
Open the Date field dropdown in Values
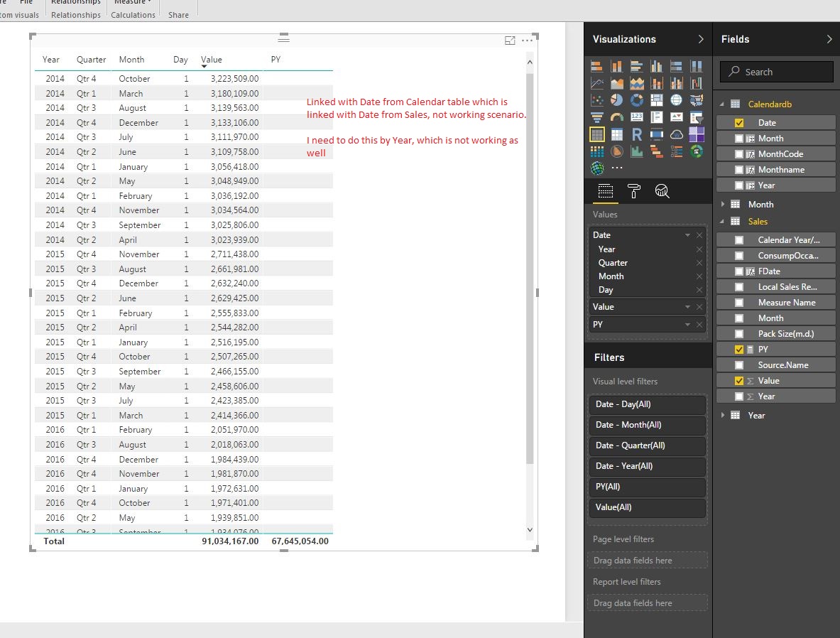[687, 235]
